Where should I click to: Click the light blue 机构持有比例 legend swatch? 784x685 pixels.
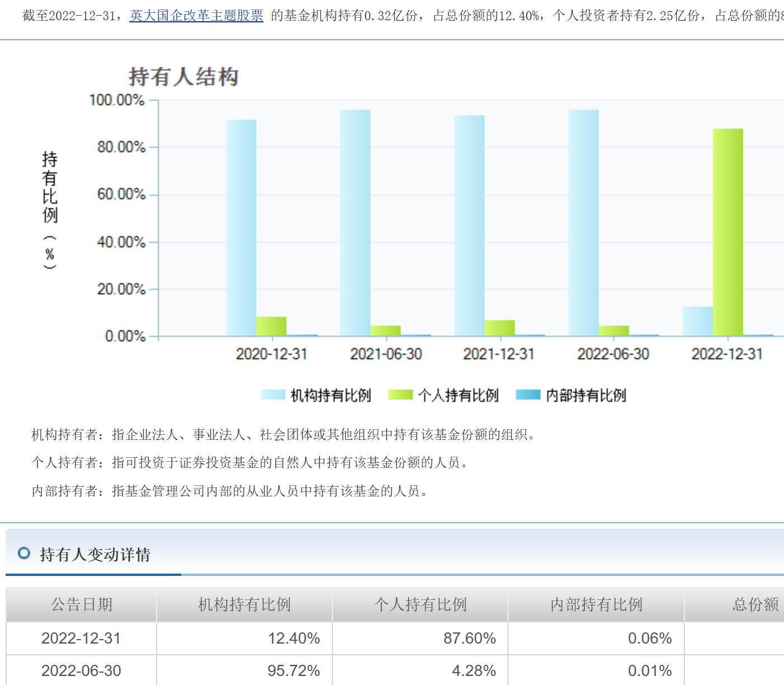(273, 395)
